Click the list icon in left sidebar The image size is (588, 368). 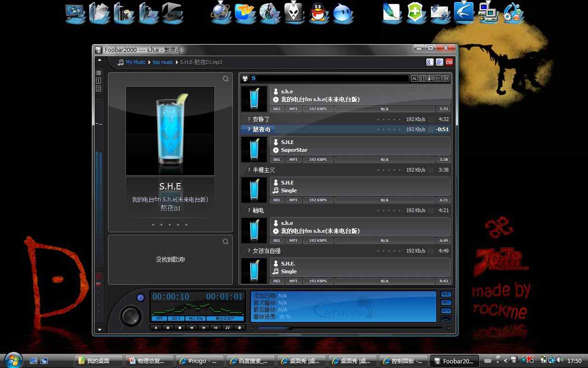(98, 73)
